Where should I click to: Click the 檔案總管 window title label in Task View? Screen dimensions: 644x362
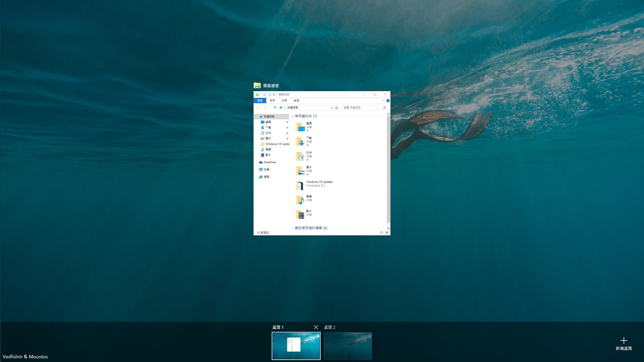point(271,86)
